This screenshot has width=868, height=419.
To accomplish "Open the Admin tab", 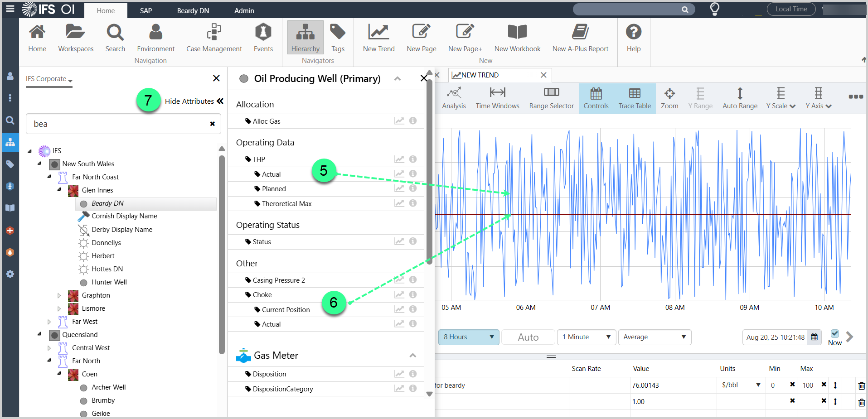I will tap(244, 10).
